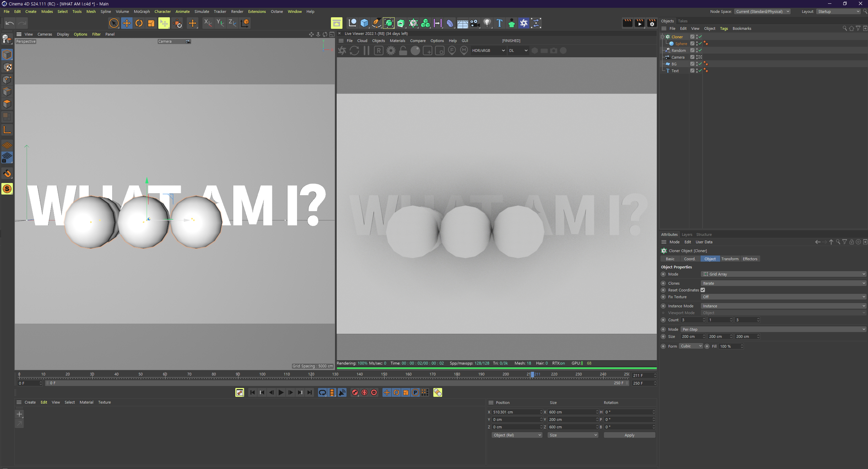Restart render in Live Viewer
Image resolution: width=868 pixels, height=469 pixels.
point(354,51)
